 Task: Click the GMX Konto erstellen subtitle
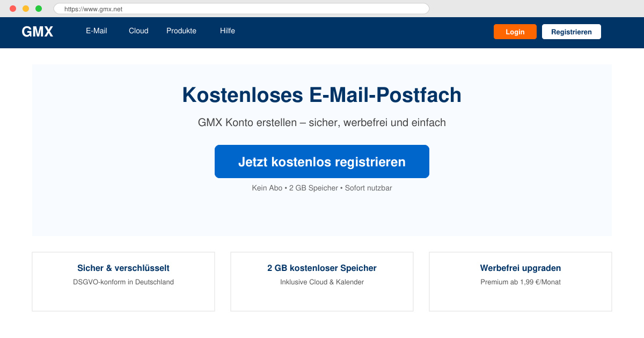pyautogui.click(x=322, y=122)
